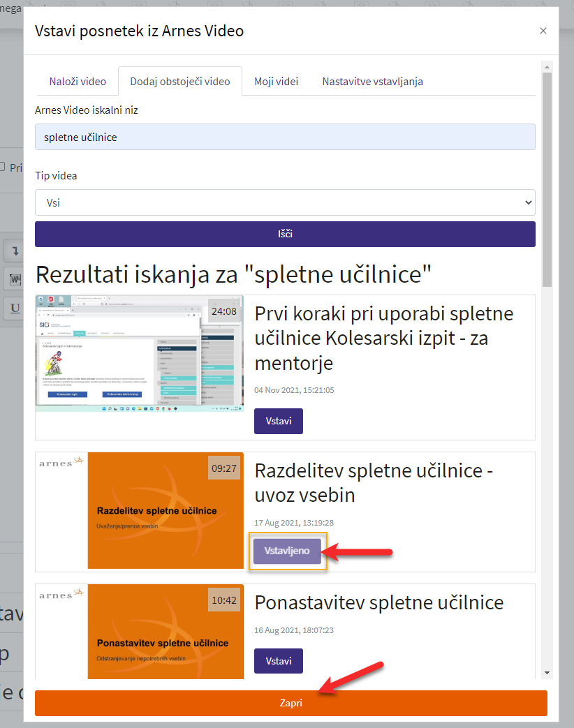574x728 pixels.
Task: Insert Ponastavitev spletne učilnice via Vstavi
Action: (x=278, y=661)
